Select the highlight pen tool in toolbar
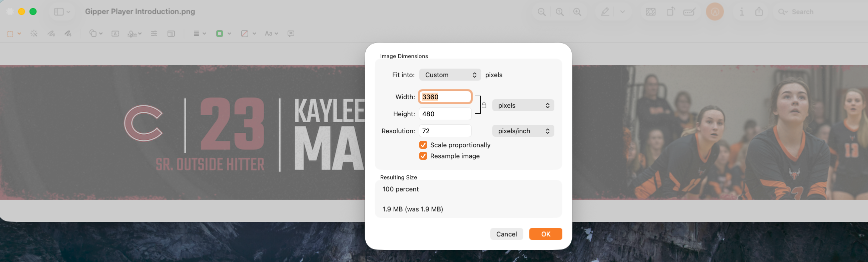Image resolution: width=868 pixels, height=262 pixels. point(605,12)
